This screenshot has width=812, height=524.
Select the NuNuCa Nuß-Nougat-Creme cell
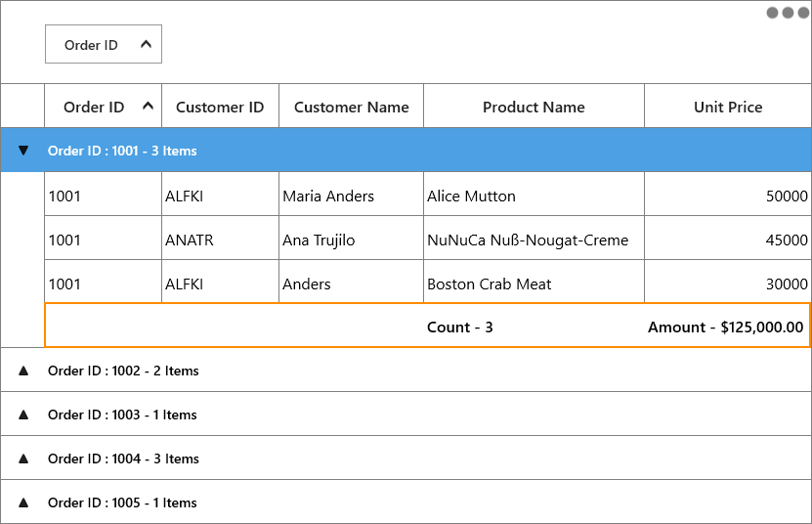534,238
